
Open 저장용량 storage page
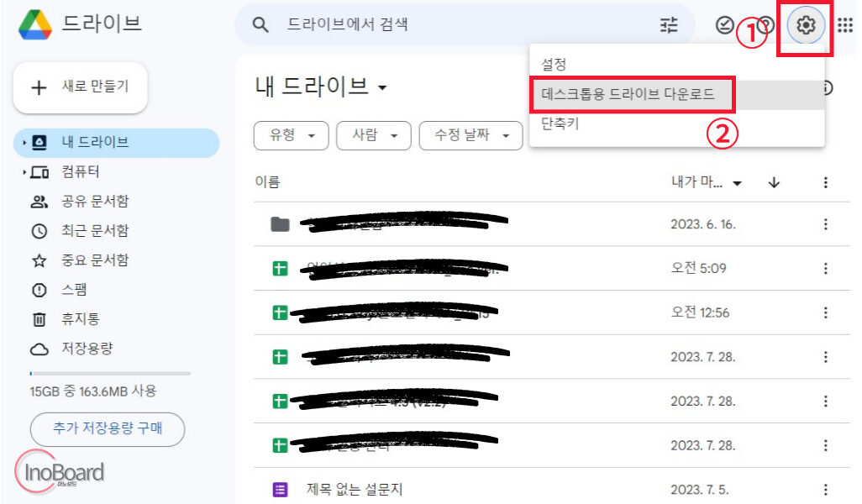87,349
